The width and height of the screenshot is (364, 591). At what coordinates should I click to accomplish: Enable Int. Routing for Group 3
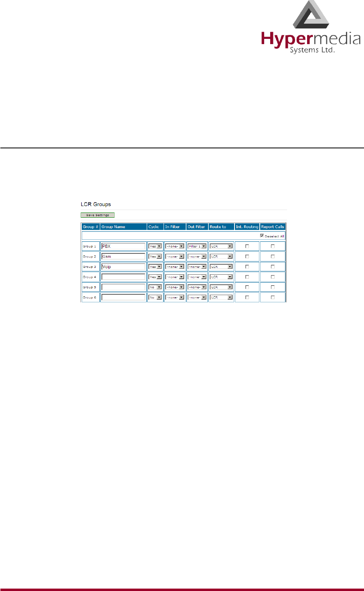pyautogui.click(x=247, y=267)
